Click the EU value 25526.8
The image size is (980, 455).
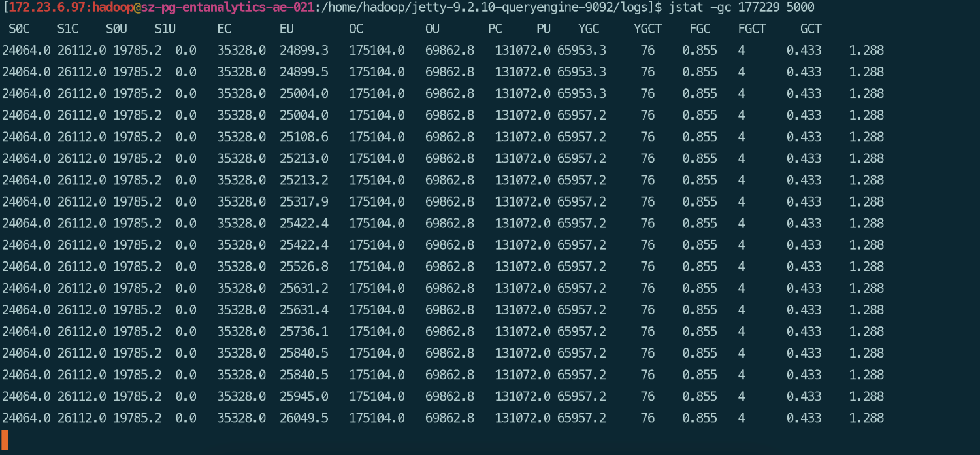(304, 267)
